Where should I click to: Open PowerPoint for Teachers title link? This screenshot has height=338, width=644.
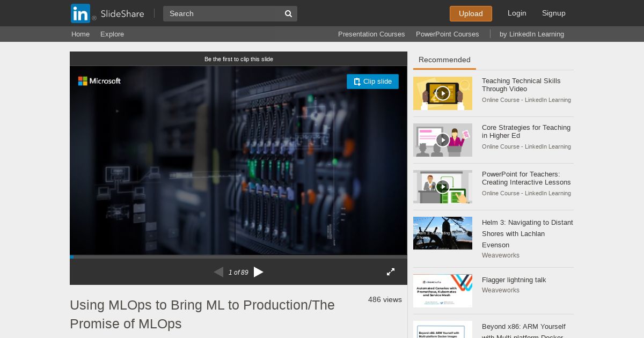(526, 178)
